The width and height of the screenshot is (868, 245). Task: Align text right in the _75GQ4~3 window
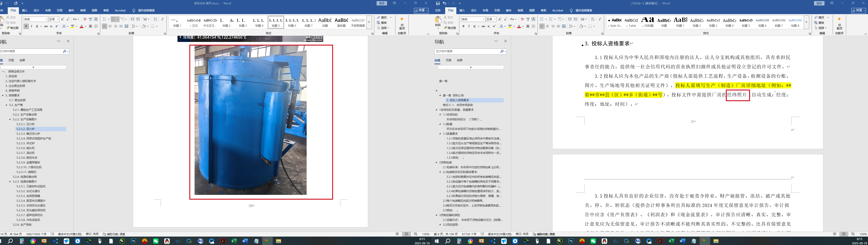click(x=553, y=26)
